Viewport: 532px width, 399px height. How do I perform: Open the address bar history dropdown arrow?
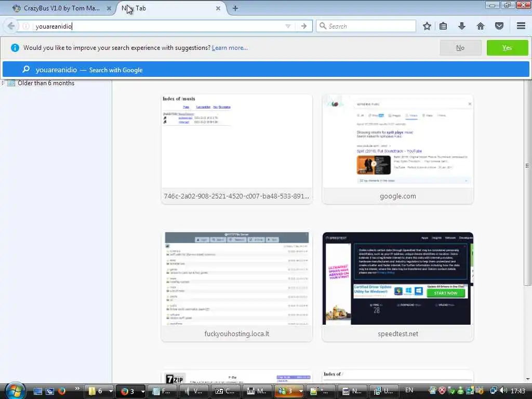click(288, 26)
